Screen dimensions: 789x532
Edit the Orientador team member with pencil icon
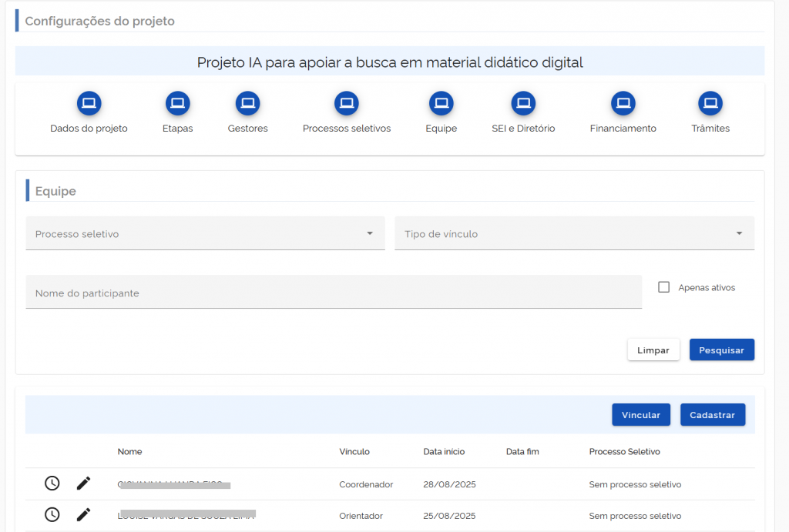click(x=82, y=514)
